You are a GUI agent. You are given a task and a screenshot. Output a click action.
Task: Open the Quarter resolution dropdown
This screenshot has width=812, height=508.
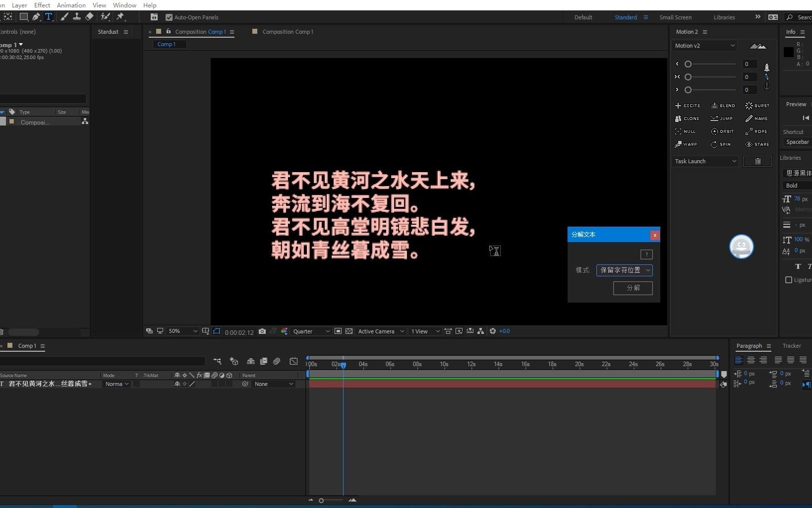(x=311, y=331)
